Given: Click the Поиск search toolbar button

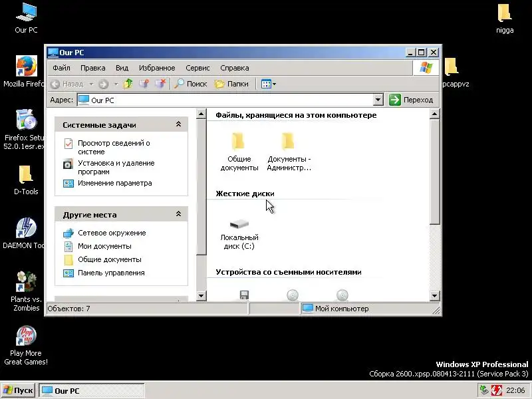Looking at the screenshot, I should 190,84.
